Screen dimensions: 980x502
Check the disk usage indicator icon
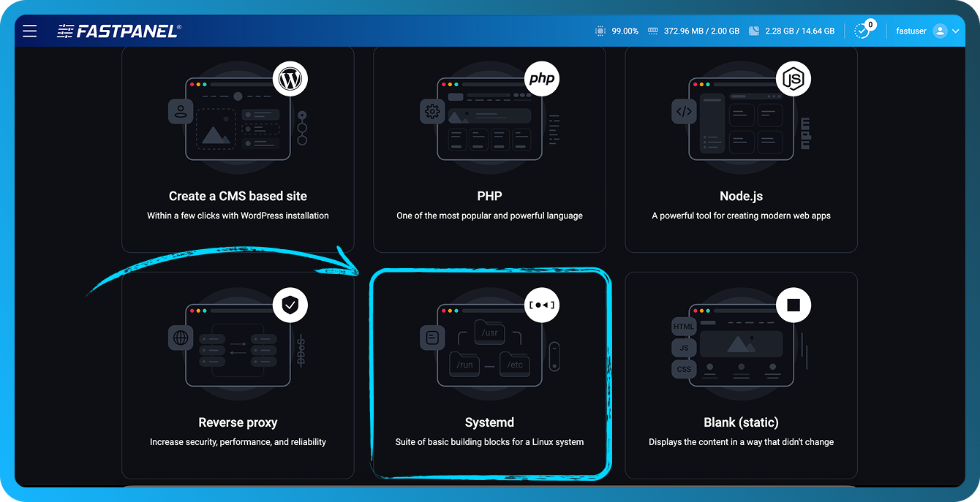click(x=754, y=31)
